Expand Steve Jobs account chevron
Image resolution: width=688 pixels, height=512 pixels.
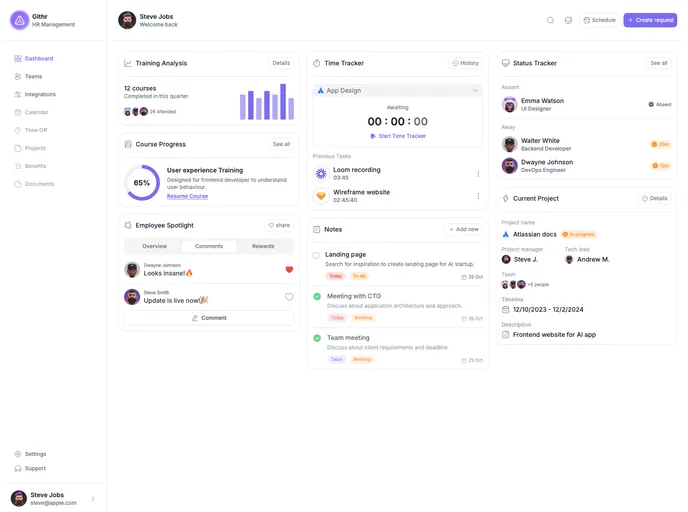(93, 498)
